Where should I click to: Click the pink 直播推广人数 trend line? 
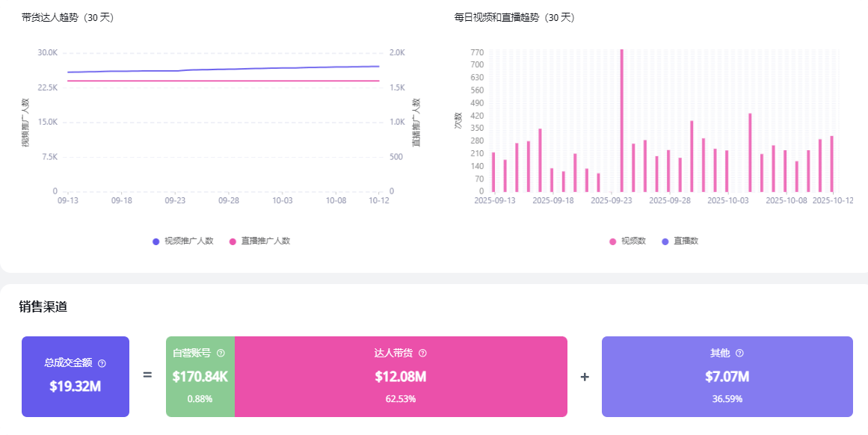(224, 81)
